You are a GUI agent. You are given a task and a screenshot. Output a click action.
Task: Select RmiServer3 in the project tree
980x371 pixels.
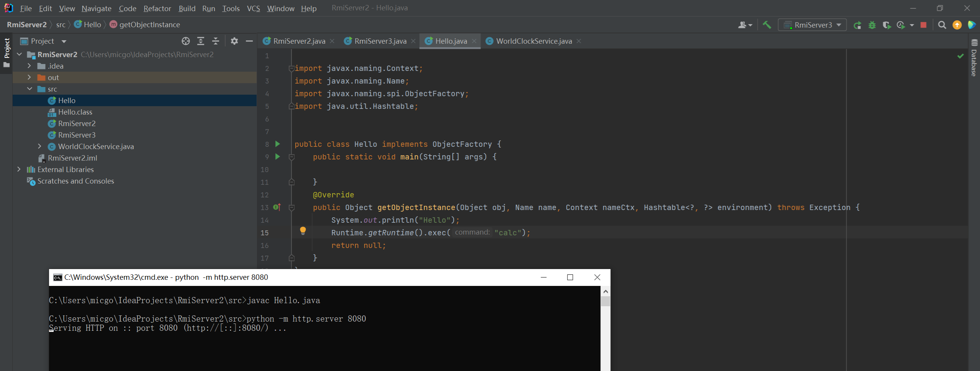(77, 135)
